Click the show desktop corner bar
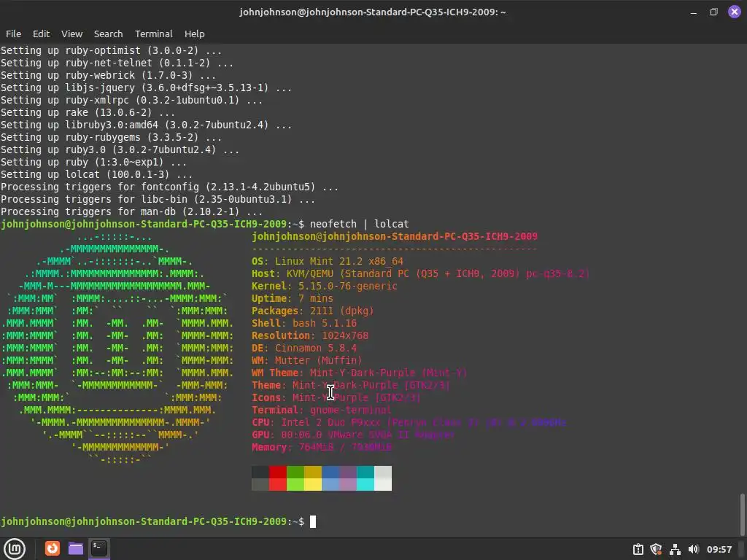Image resolution: width=747 pixels, height=560 pixels. pyautogui.click(x=742, y=549)
